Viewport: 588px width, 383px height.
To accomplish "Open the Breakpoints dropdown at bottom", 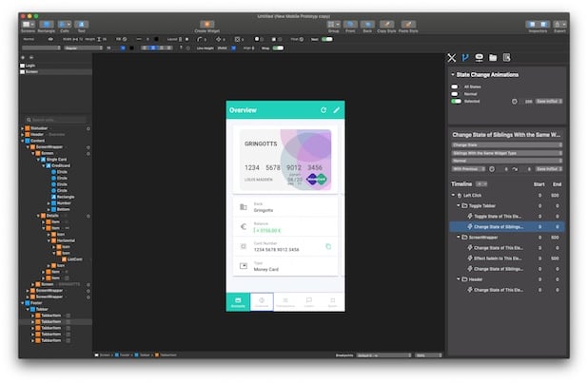I will pyautogui.click(x=383, y=355).
